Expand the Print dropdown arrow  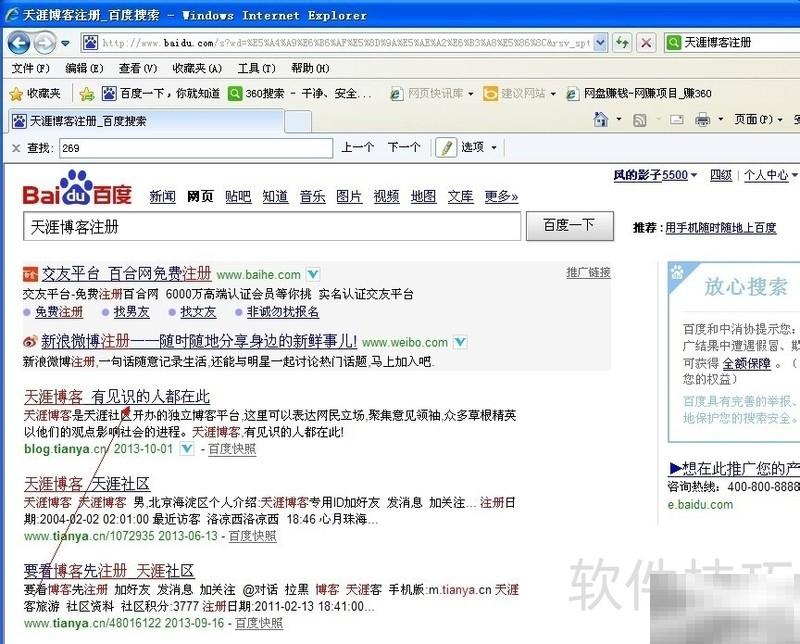[720, 119]
